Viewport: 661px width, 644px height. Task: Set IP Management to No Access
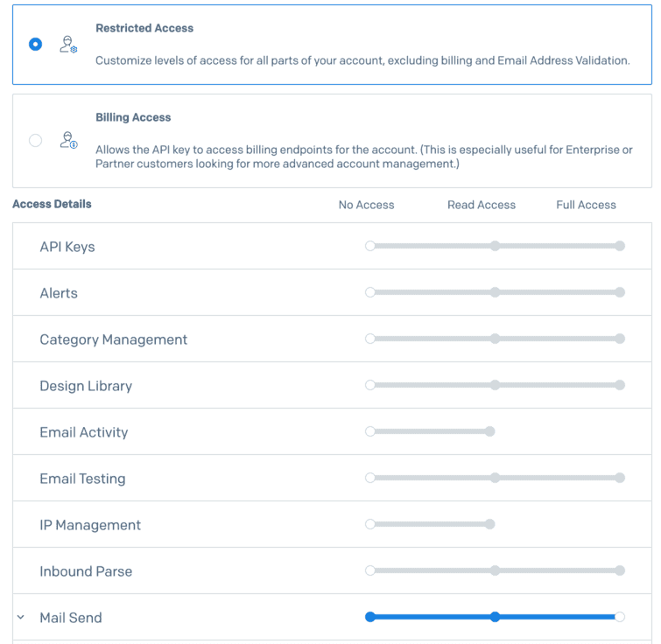(370, 524)
